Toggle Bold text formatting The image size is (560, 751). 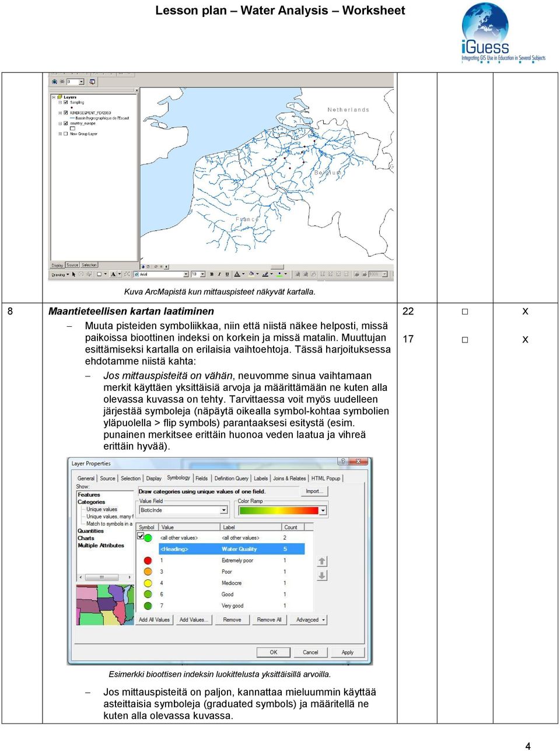point(211,274)
